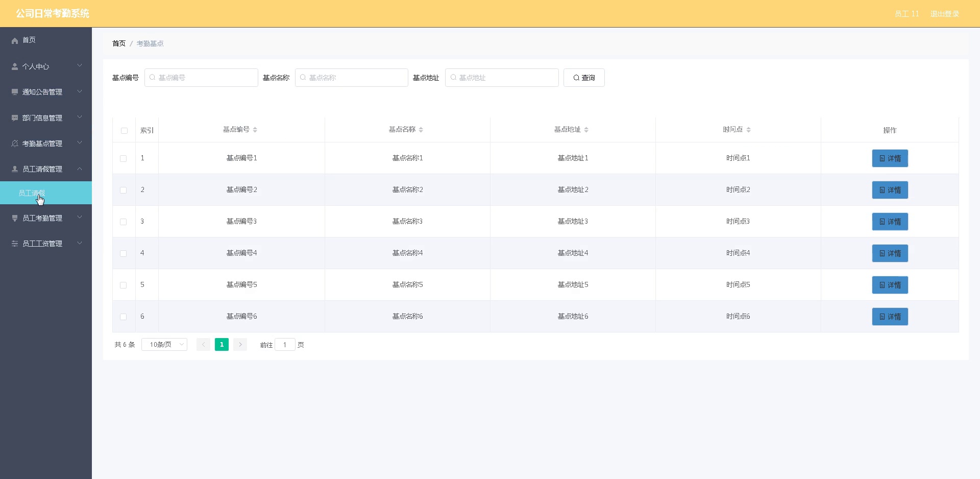Viewport: 980px width, 479px height.
Task: Open 通知公告管理 menu label
Action: (x=42, y=92)
